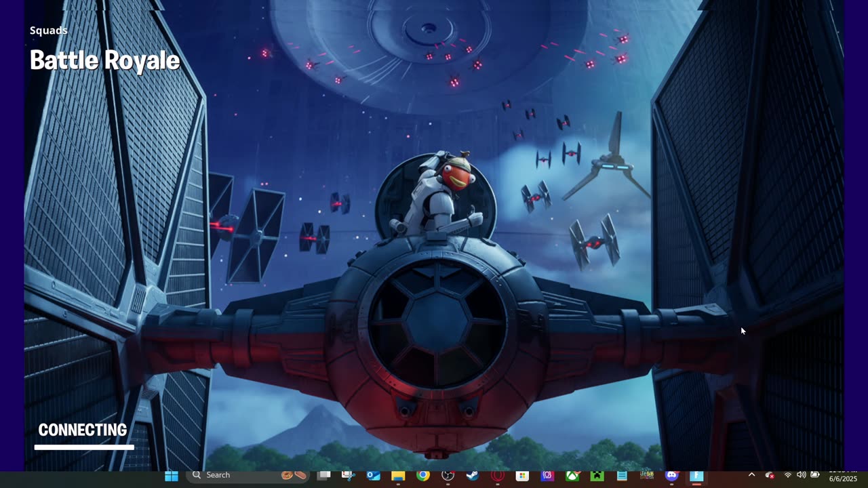Open Task View from the taskbar
The height and width of the screenshot is (488, 868).
tap(324, 476)
